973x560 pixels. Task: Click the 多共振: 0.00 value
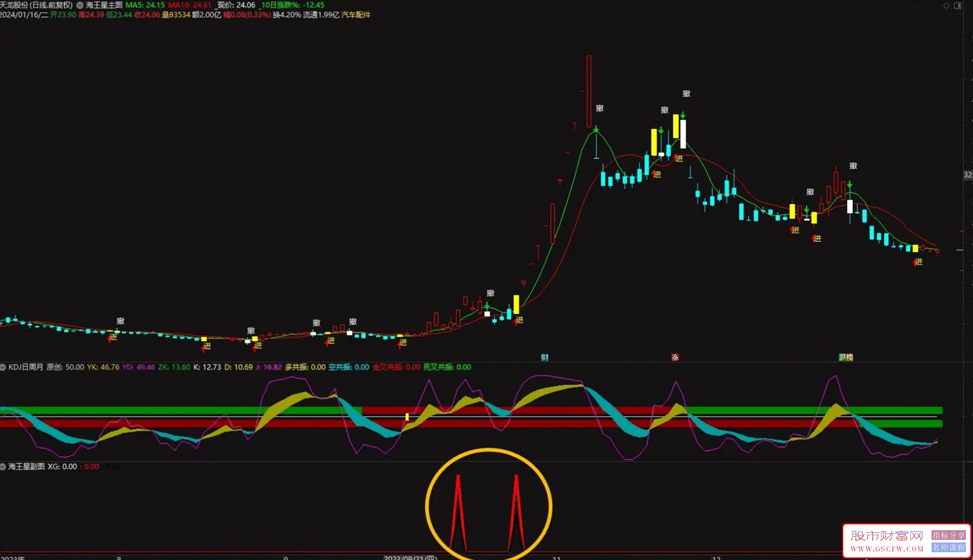(x=306, y=367)
